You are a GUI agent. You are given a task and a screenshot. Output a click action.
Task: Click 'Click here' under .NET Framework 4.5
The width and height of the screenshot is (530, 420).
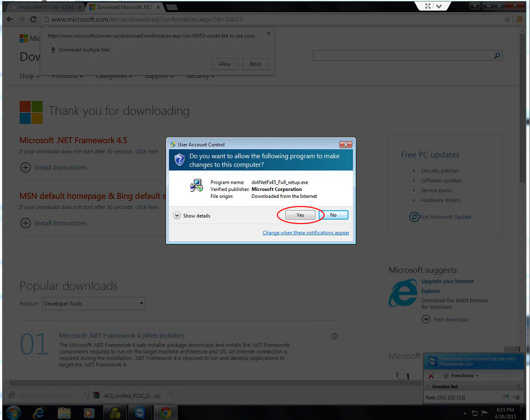point(146,152)
